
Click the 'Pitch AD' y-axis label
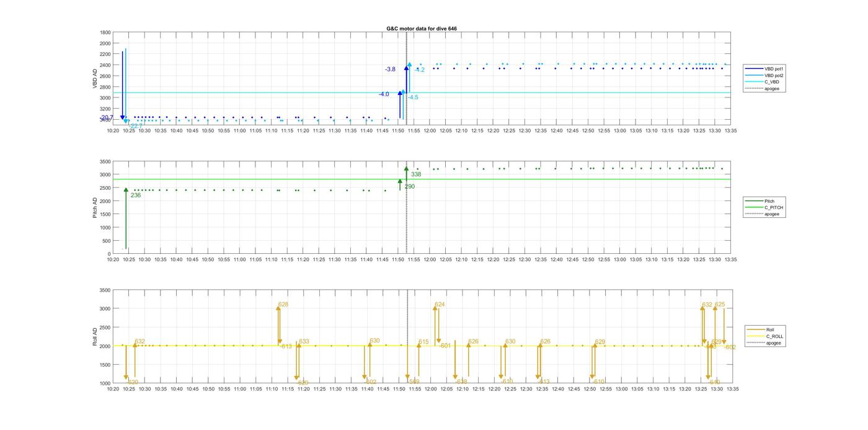[x=95, y=208]
